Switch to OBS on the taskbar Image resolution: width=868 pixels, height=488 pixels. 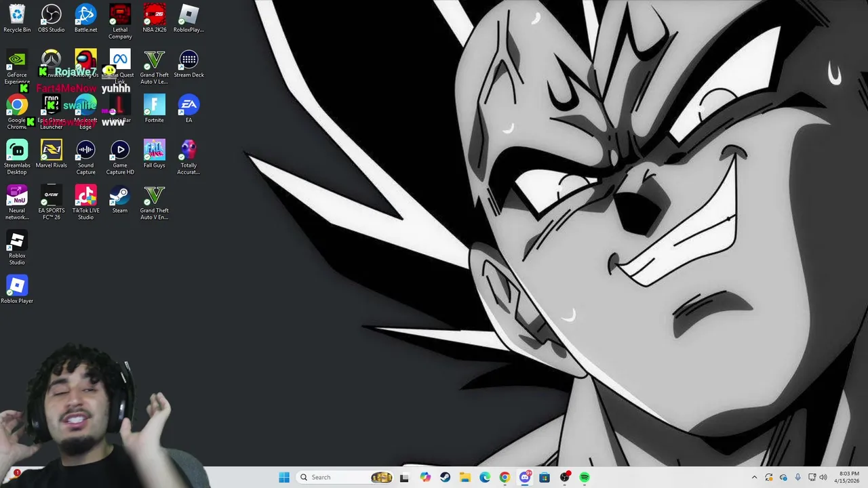point(565,477)
